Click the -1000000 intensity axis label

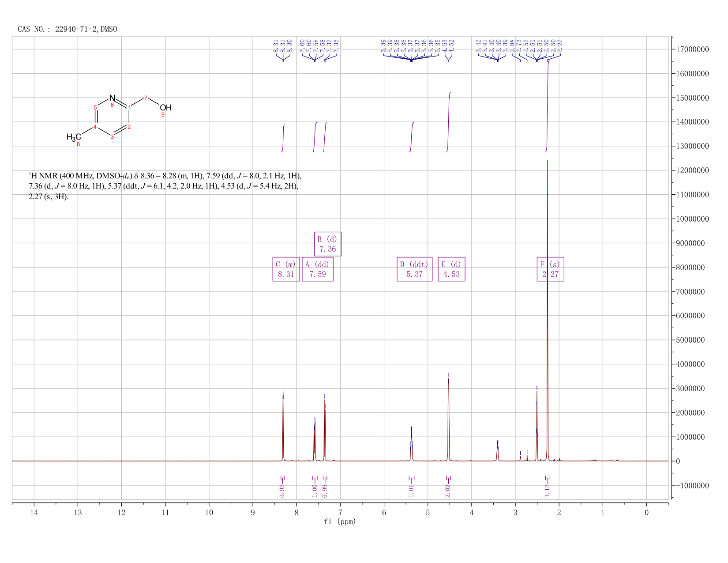tap(692, 486)
